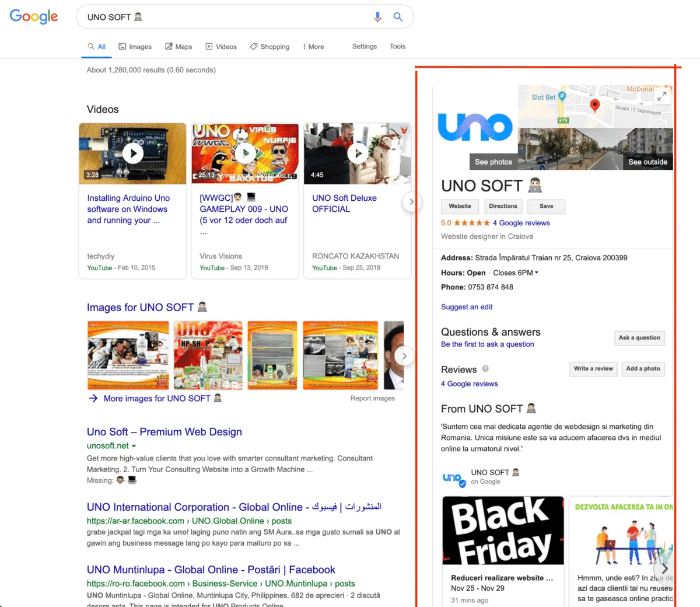This screenshot has width=700, height=607.
Task: Click the five-star rating stars
Action: [472, 223]
